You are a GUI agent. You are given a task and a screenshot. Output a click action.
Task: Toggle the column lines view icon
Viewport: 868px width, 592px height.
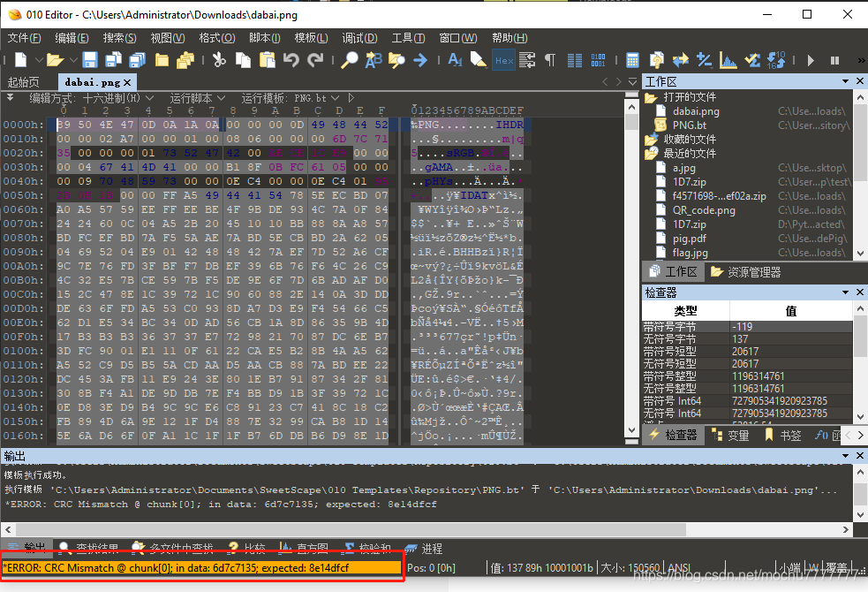[x=575, y=60]
